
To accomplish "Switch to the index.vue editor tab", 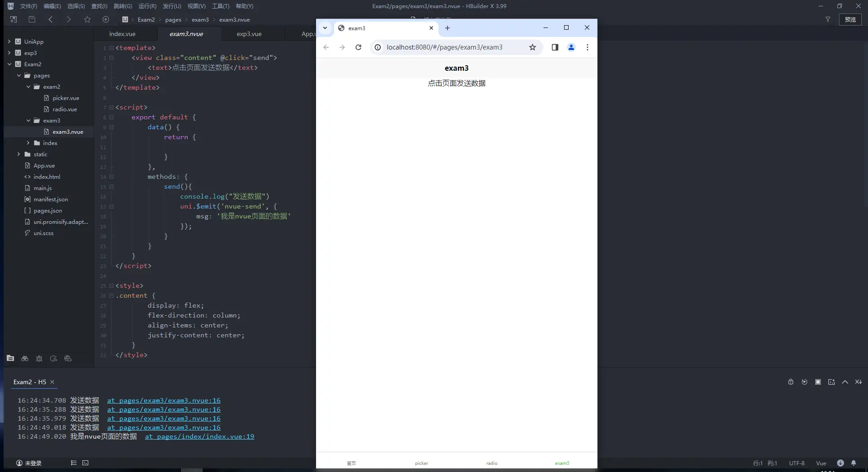I will (x=122, y=34).
